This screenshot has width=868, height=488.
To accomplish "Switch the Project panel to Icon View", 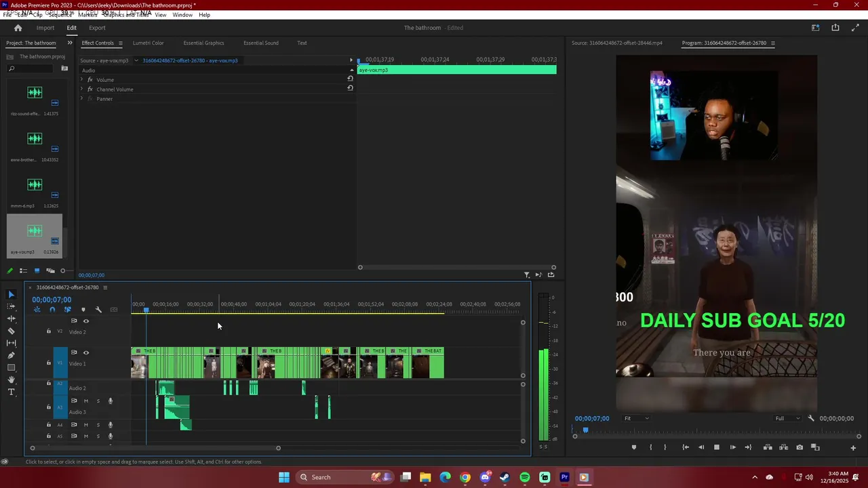I will [37, 270].
